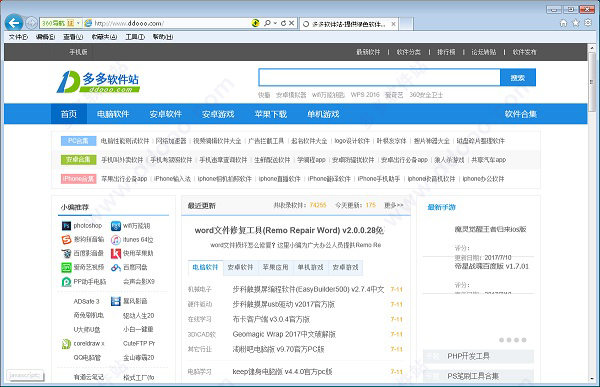The image size is (600, 387).
Task: Expand the 360导航 dropdown arrow
Action: point(78,23)
